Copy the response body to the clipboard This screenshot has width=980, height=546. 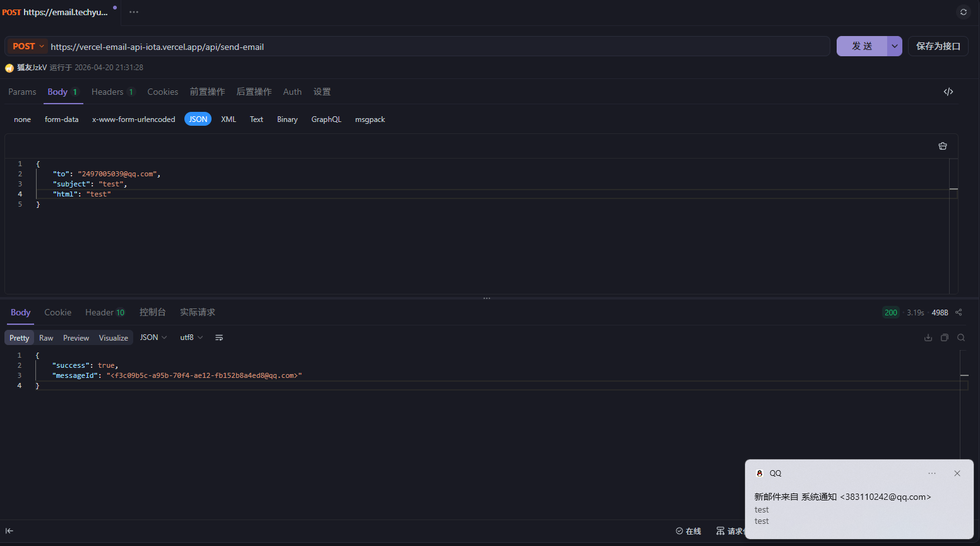[x=944, y=337]
